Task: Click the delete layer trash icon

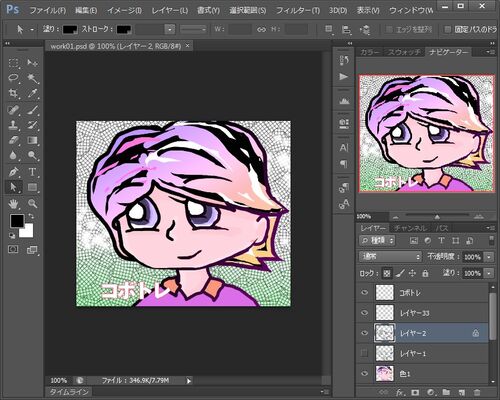Action: point(477,392)
